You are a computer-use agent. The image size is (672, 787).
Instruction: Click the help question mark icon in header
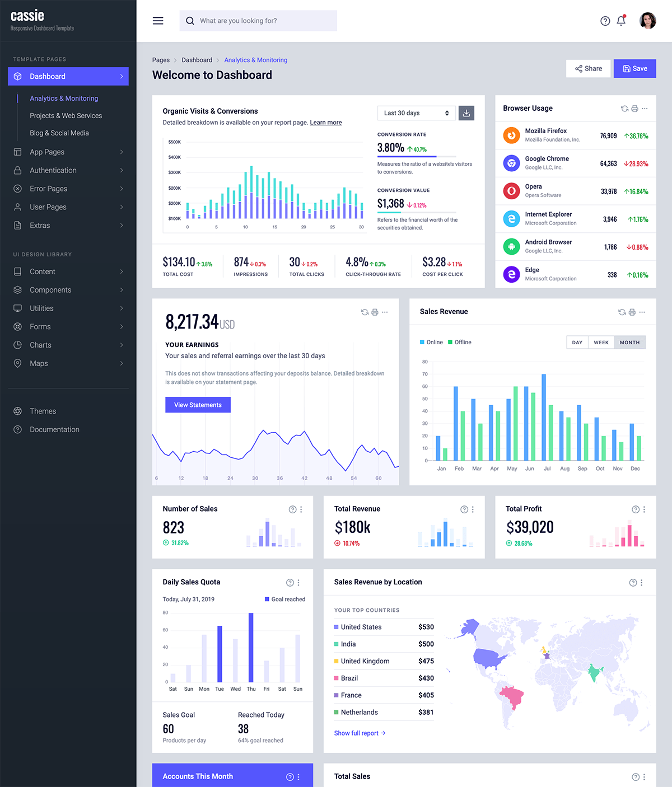coord(605,21)
